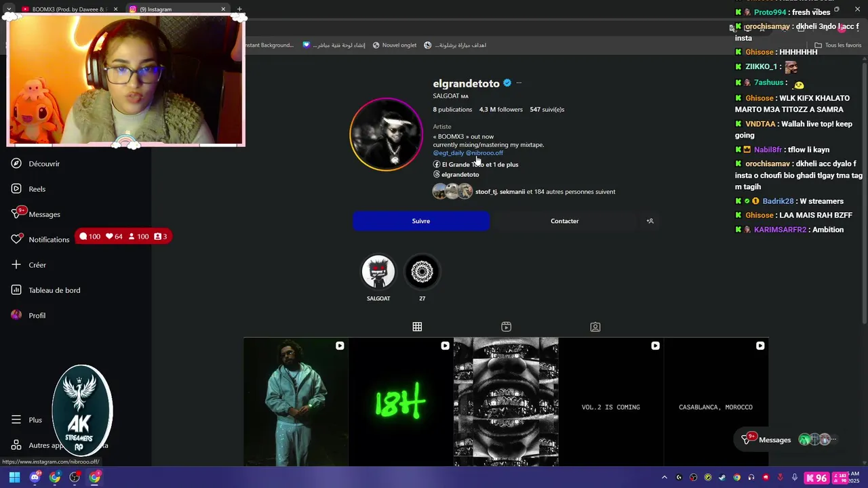Open the green 18H post
This screenshot has width=868, height=488.
tap(401, 403)
